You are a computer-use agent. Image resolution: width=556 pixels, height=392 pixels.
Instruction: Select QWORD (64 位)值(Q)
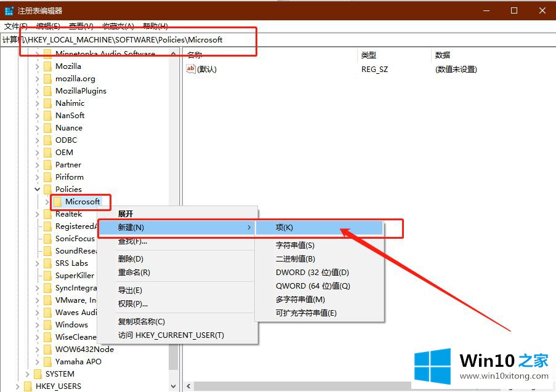[320, 286]
